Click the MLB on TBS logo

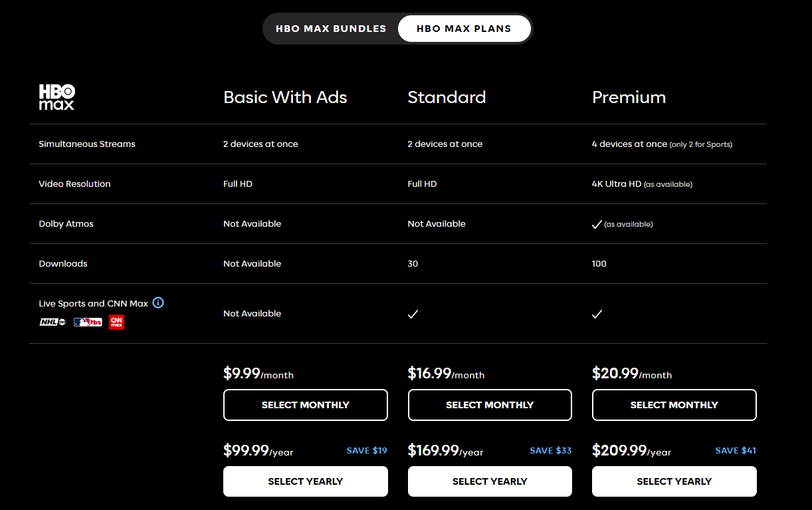click(x=88, y=322)
